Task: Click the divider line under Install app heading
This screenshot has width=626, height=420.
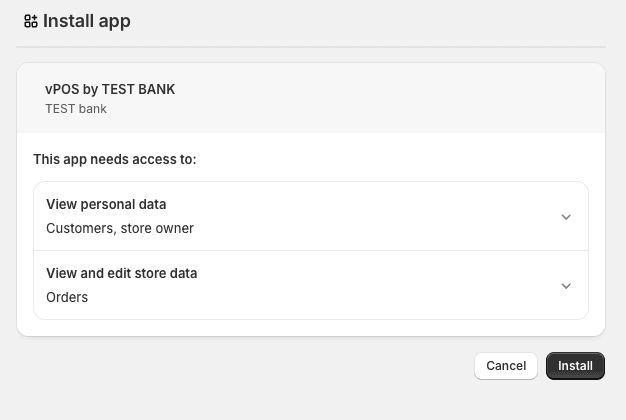Action: click(x=310, y=47)
